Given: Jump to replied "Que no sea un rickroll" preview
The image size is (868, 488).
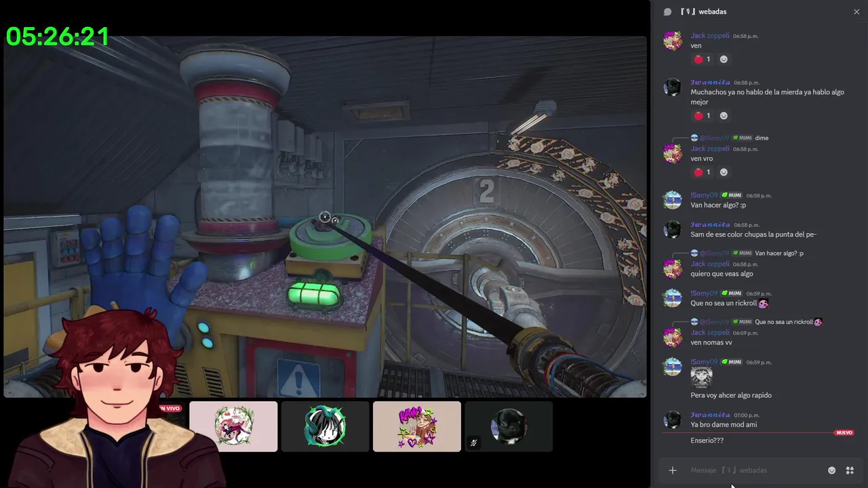Looking at the screenshot, I should (789, 322).
